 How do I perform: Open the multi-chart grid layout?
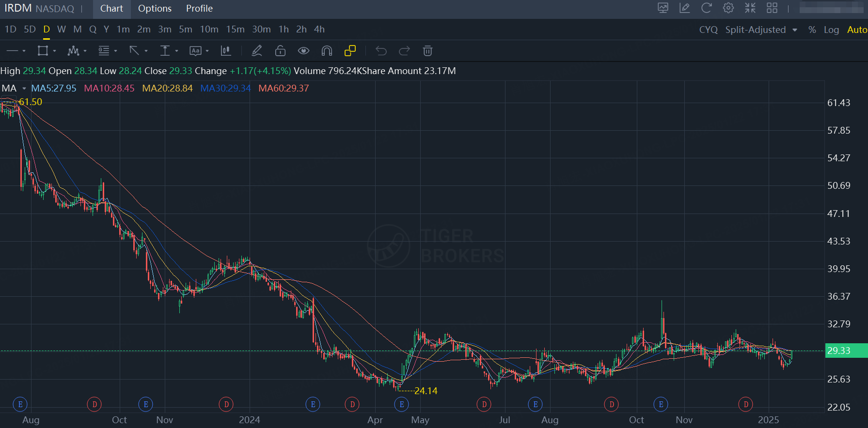tap(772, 8)
